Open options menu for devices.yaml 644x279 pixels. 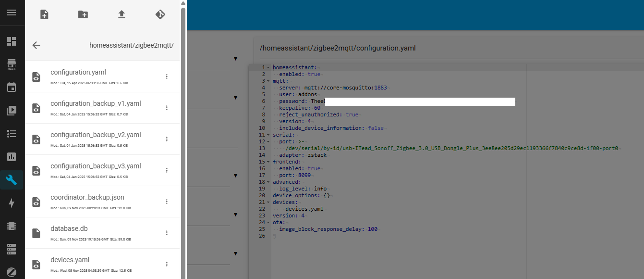pos(167,264)
